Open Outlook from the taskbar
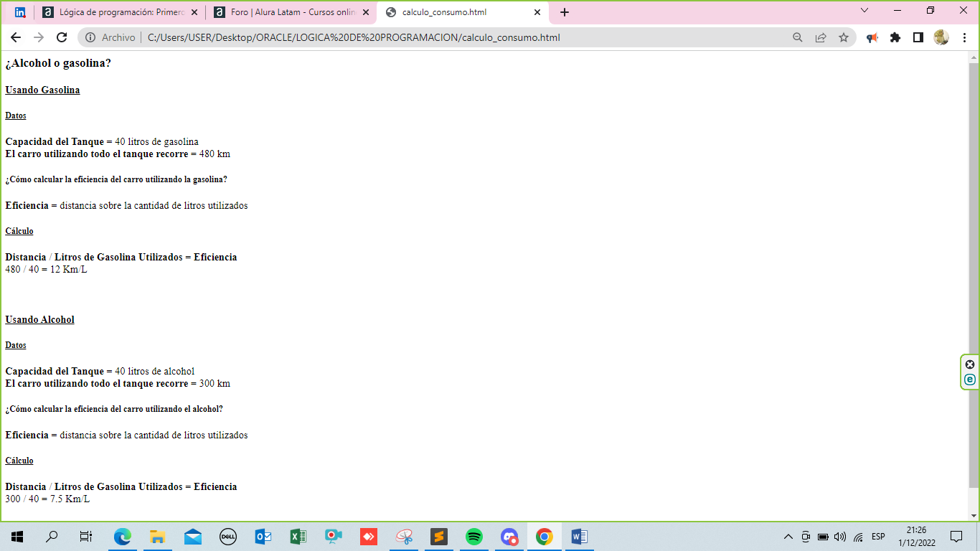 (x=263, y=536)
